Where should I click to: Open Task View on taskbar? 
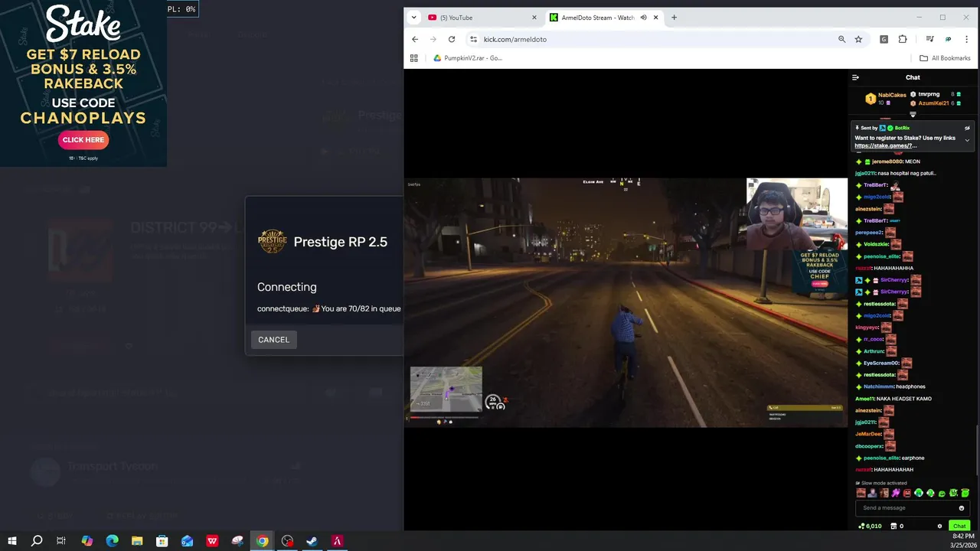[x=61, y=541]
